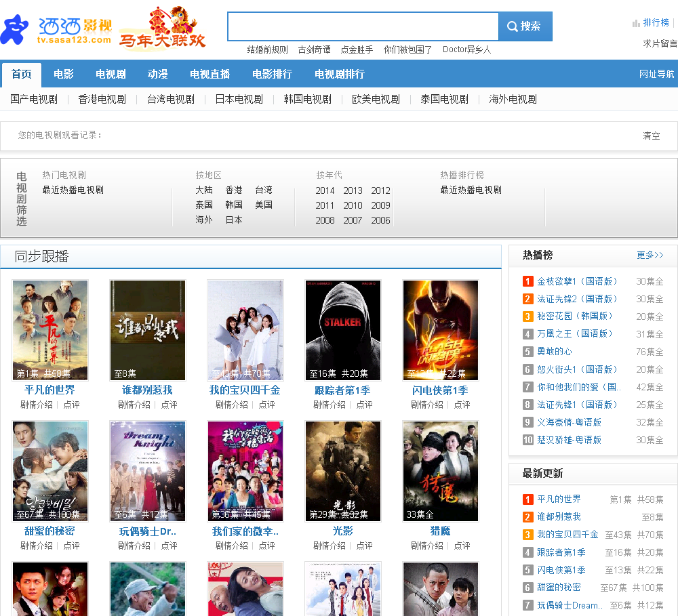Click the 我的宝贝四千金 title link
This screenshot has height=616, width=678.
[245, 390]
